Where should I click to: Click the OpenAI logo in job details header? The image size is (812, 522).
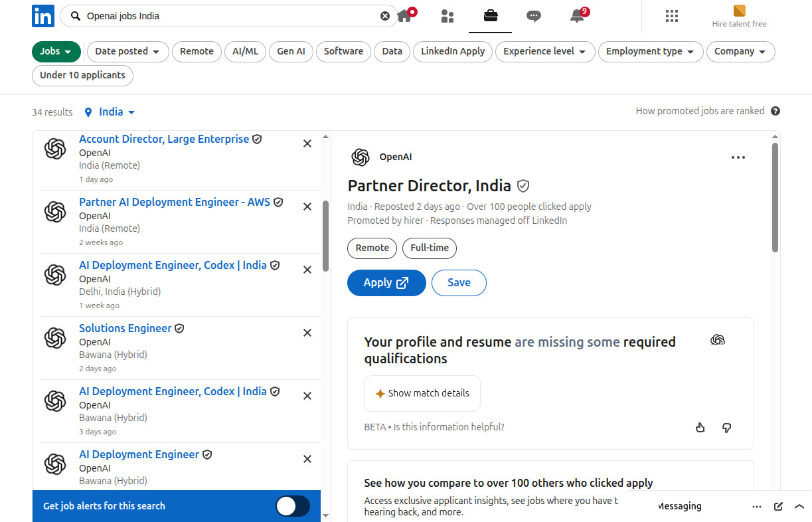point(361,157)
